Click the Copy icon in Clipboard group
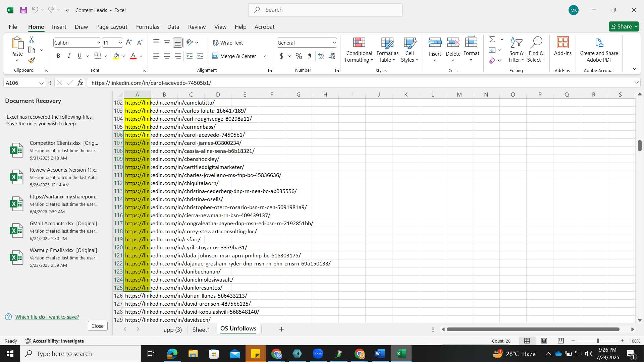Image resolution: width=644 pixels, height=362 pixels. point(32,50)
